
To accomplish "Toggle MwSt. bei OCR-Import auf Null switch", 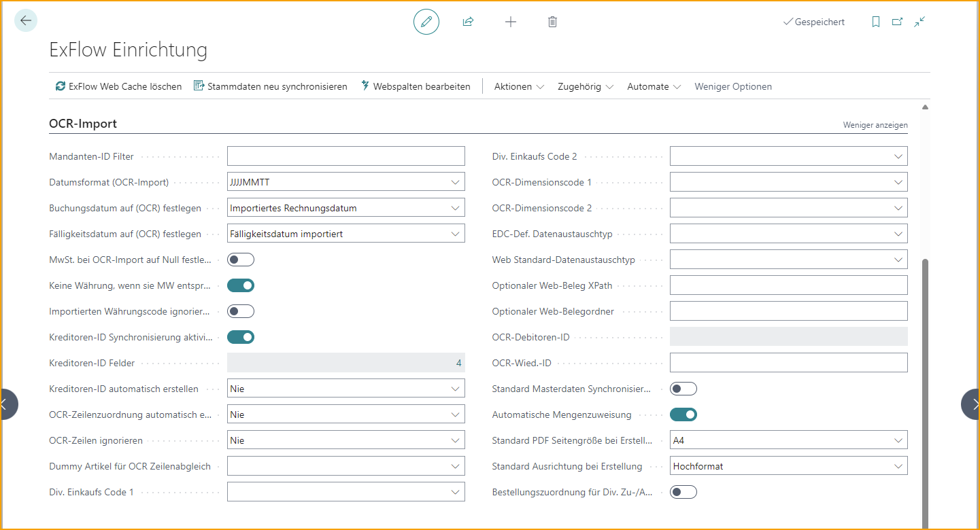I will point(241,260).
